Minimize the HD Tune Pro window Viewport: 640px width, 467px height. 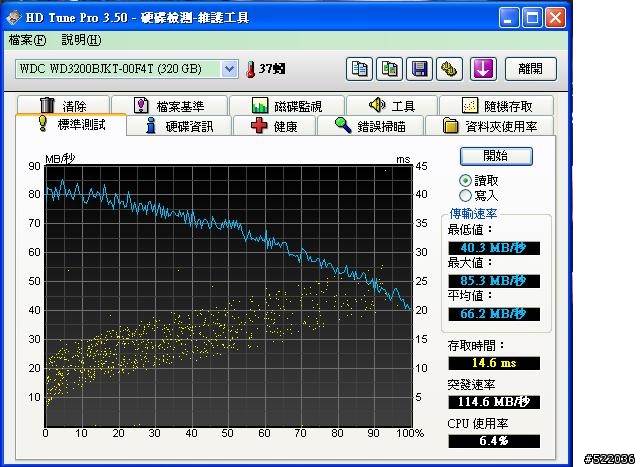[509, 18]
